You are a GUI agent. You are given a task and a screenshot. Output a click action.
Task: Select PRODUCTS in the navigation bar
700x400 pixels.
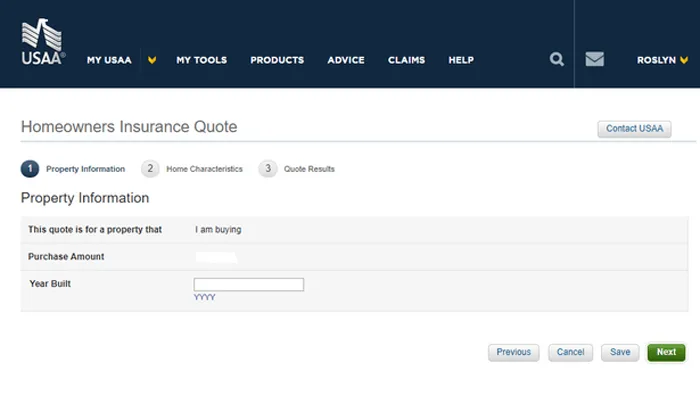(x=277, y=60)
